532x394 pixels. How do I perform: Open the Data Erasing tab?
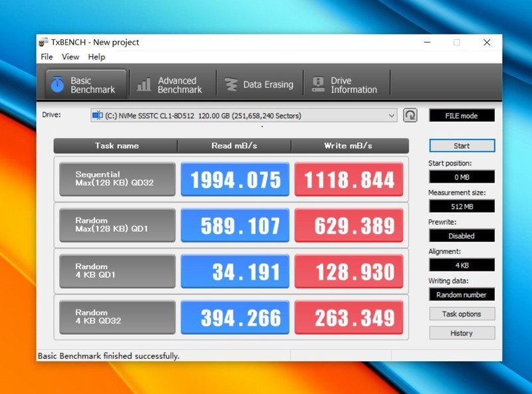(x=259, y=85)
